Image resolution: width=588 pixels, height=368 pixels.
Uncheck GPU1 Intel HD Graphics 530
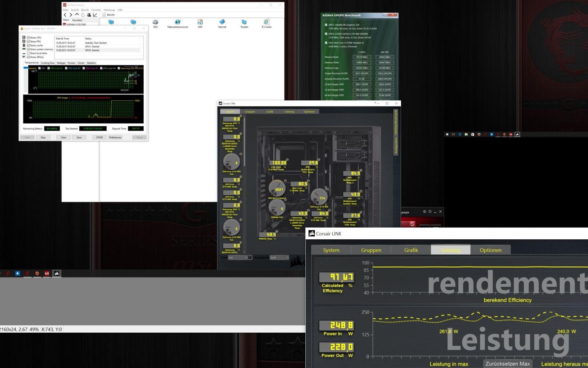tap(326, 25)
